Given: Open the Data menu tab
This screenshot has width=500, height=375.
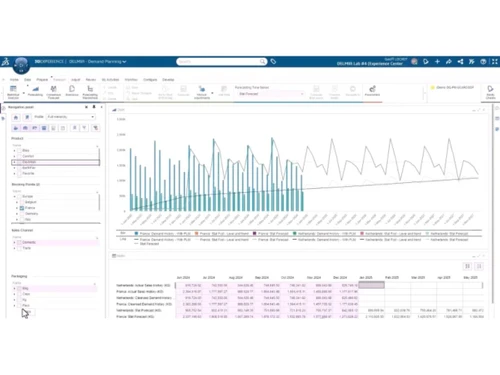Looking at the screenshot, I should tap(27, 80).
